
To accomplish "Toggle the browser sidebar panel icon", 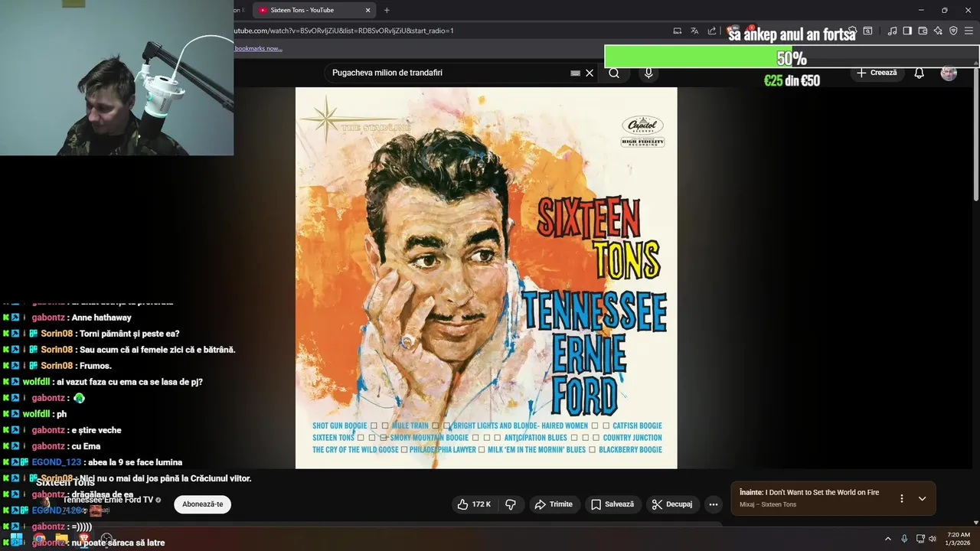I will click(907, 31).
